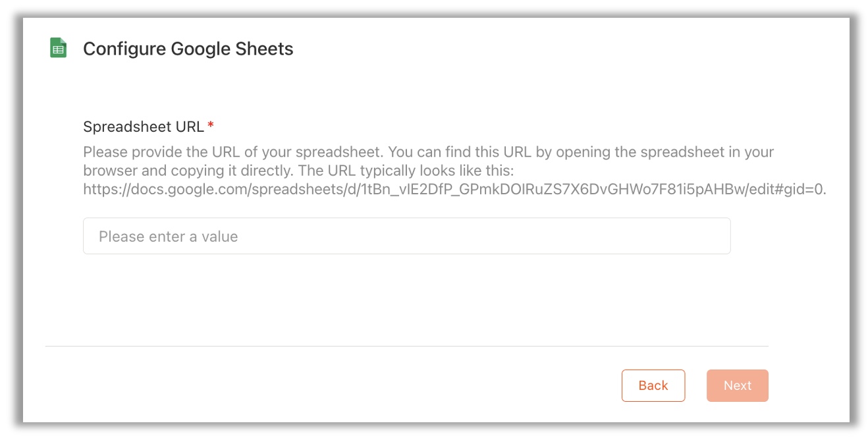Click the green Google Sheets icon
Viewport: 868px width, 444px height.
pos(59,48)
